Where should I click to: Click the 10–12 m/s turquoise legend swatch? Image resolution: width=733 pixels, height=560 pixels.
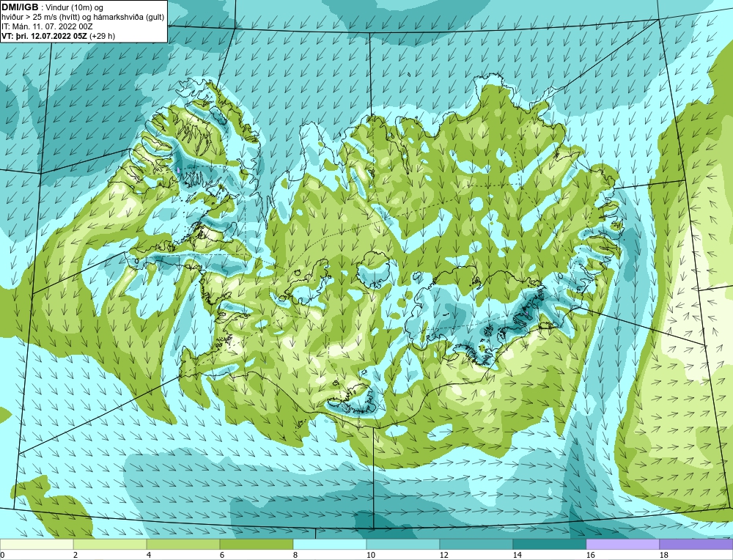click(x=403, y=544)
